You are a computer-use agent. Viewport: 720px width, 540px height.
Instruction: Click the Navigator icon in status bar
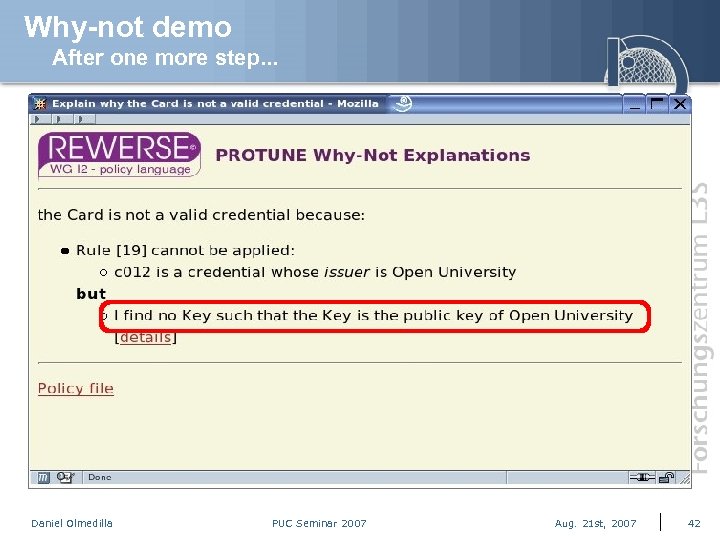[43, 478]
